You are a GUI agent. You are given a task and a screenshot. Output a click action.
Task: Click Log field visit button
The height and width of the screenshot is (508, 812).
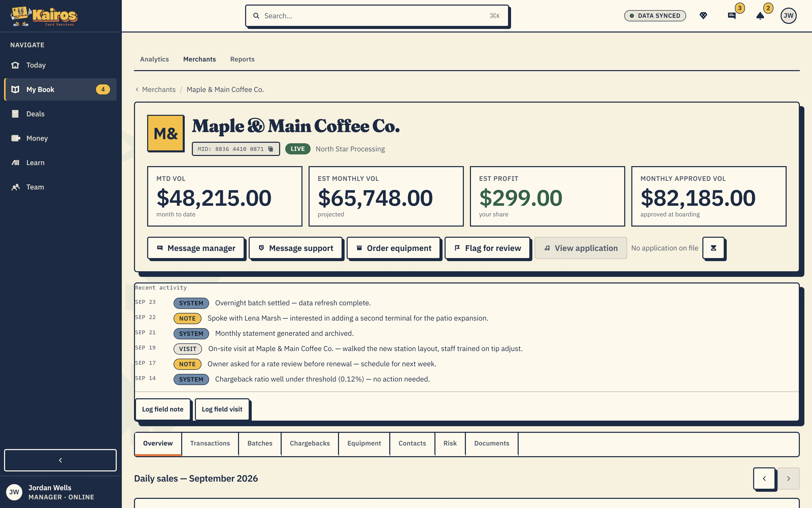[222, 409]
